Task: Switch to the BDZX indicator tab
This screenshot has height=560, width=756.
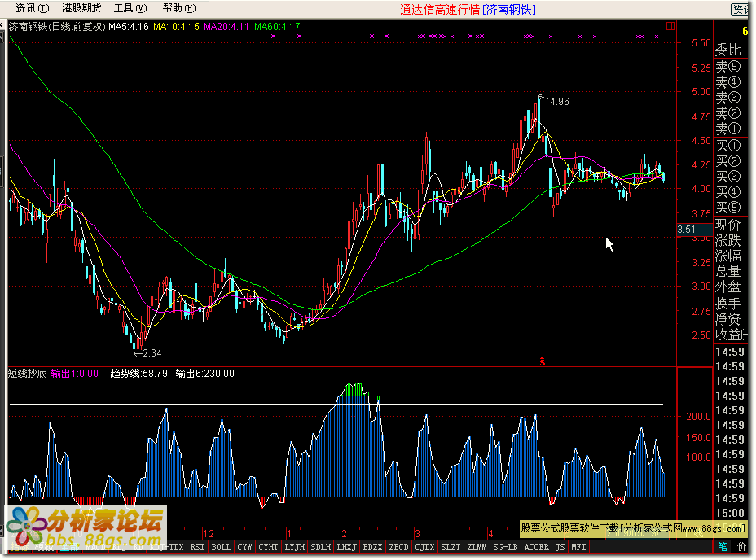Action: (372, 547)
